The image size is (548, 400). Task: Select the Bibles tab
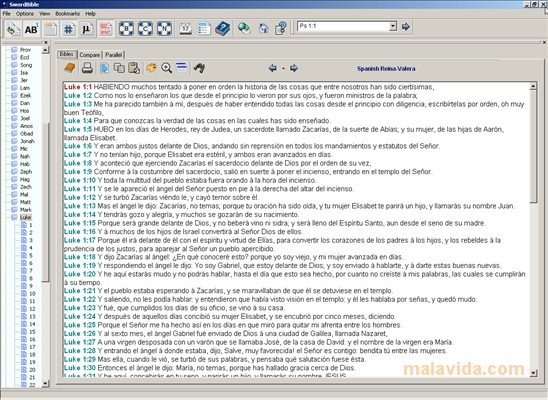tap(67, 54)
